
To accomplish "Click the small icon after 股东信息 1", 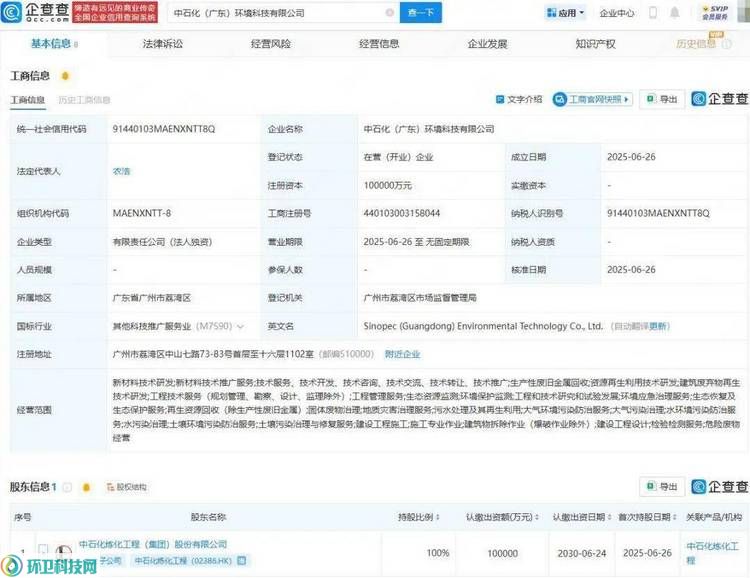I will click(67, 487).
